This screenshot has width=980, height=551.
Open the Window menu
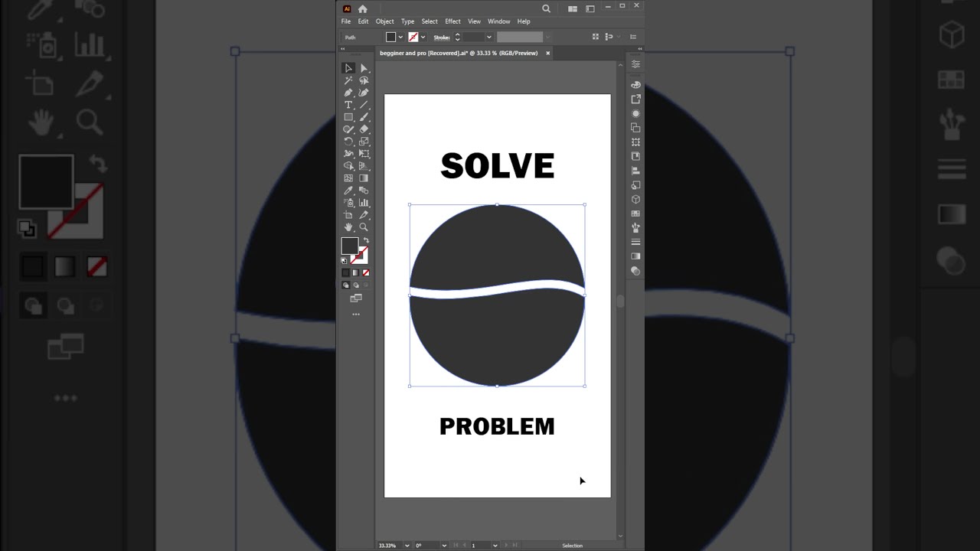coord(499,21)
